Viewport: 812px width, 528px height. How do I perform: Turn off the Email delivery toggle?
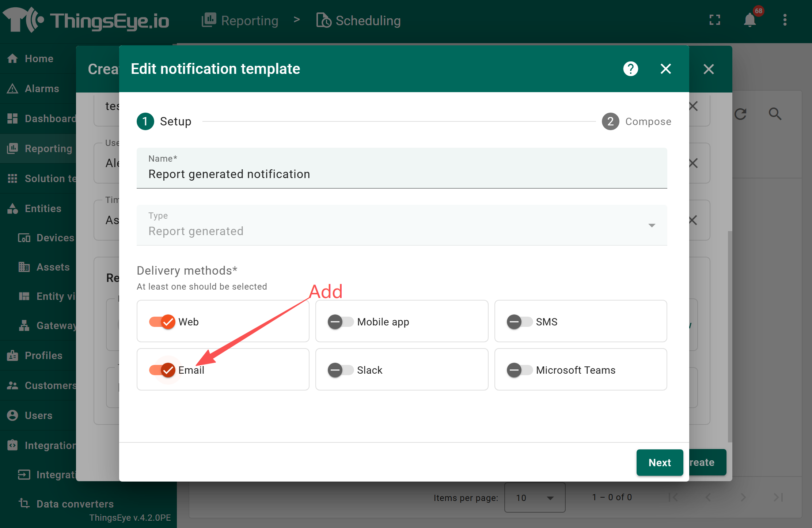point(162,370)
